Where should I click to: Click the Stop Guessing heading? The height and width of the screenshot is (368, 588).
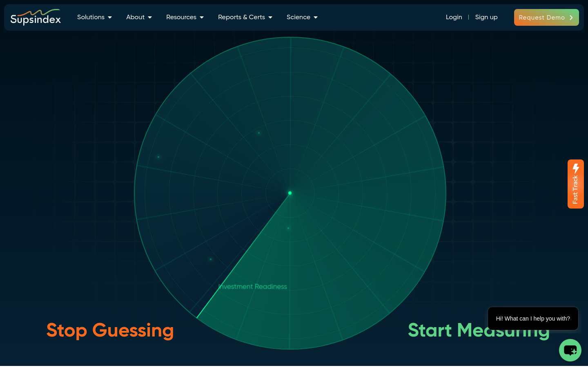tap(110, 330)
